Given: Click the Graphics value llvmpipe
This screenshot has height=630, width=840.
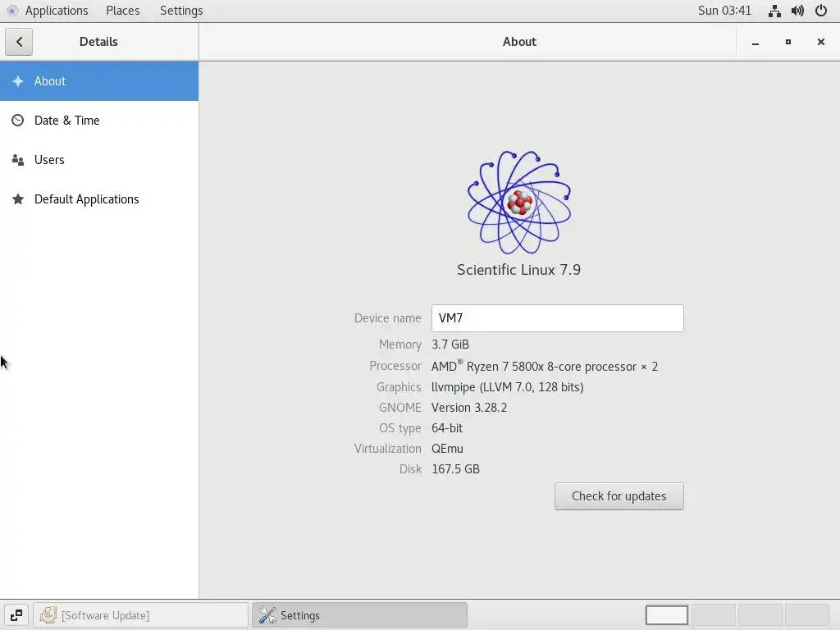Looking at the screenshot, I should click(507, 387).
